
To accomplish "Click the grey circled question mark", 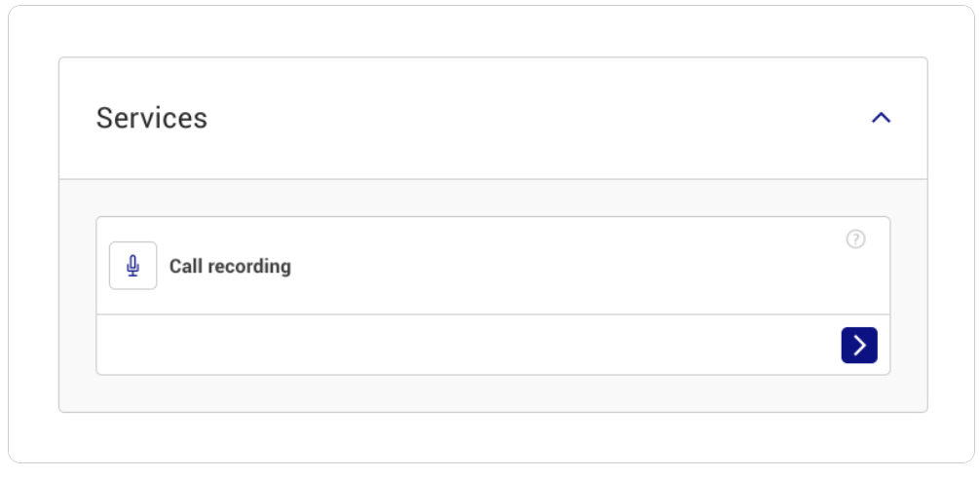I will point(855,239).
